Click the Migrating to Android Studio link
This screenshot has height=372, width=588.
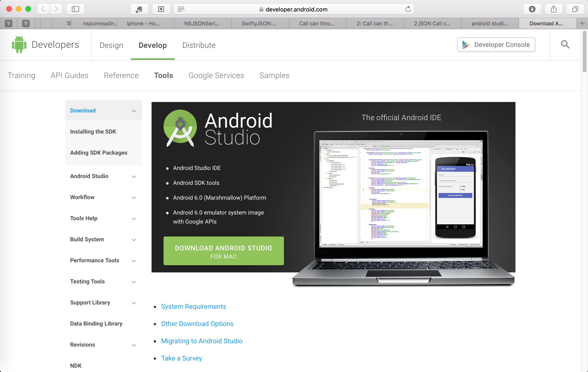201,341
